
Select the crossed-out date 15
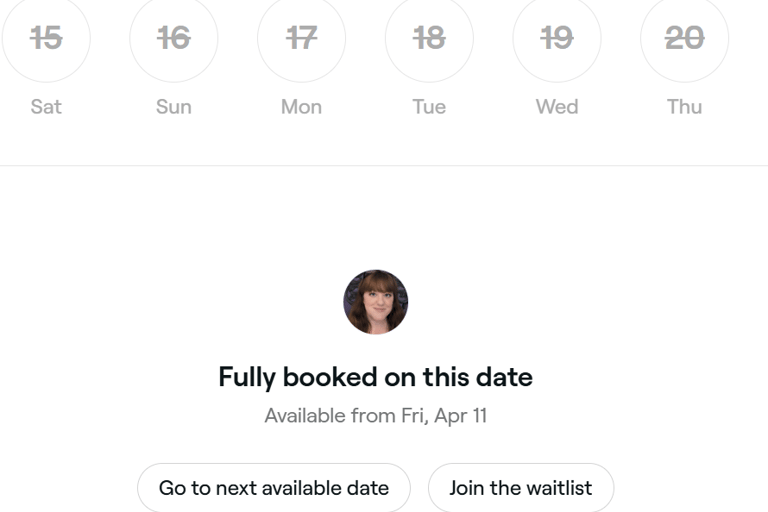tap(46, 38)
